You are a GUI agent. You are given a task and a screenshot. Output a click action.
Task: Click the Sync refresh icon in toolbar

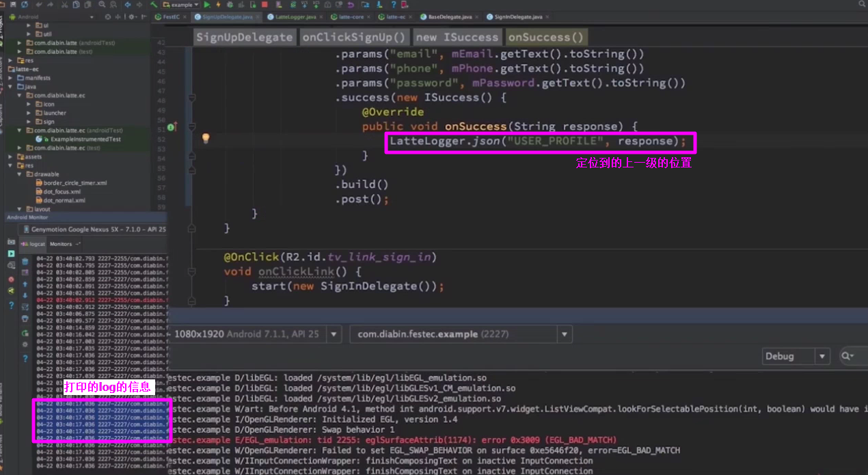click(x=25, y=4)
